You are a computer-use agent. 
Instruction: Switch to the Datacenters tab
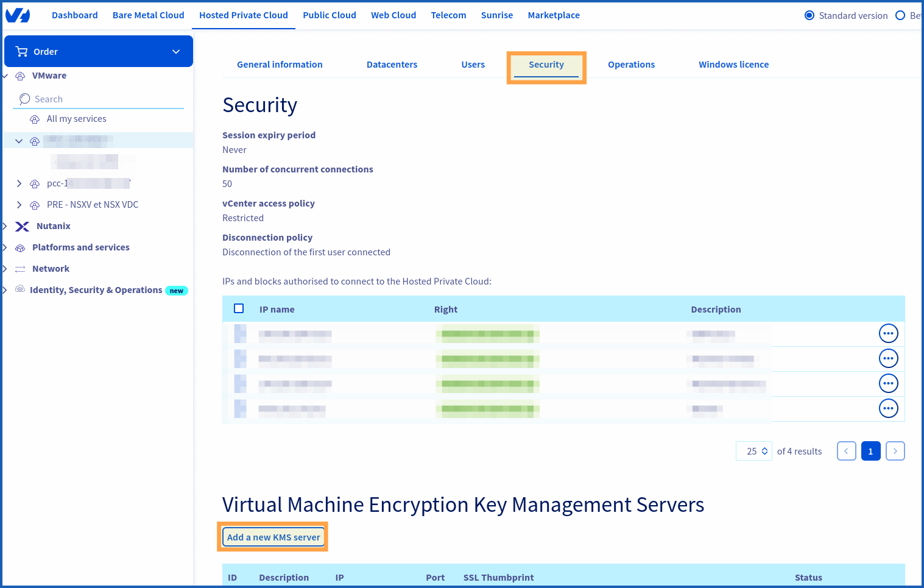(x=392, y=65)
